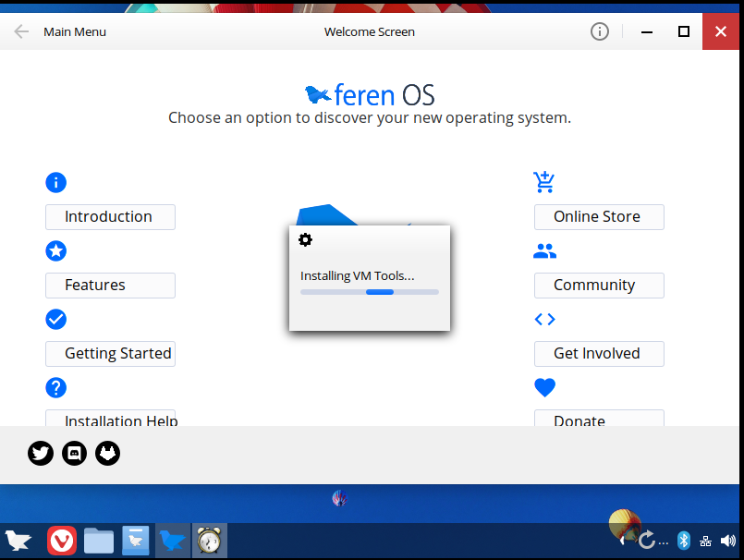Open the file manager folder icon
744x560 pixels.
coord(99,541)
